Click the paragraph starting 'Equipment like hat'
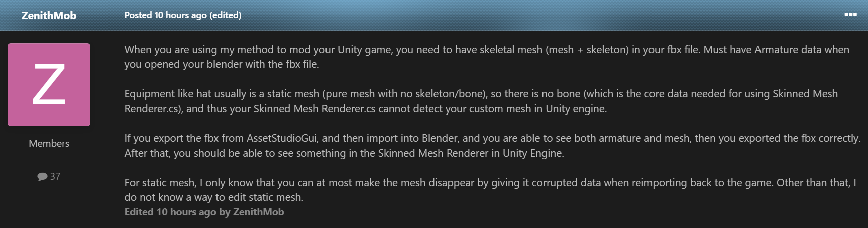 (481, 101)
